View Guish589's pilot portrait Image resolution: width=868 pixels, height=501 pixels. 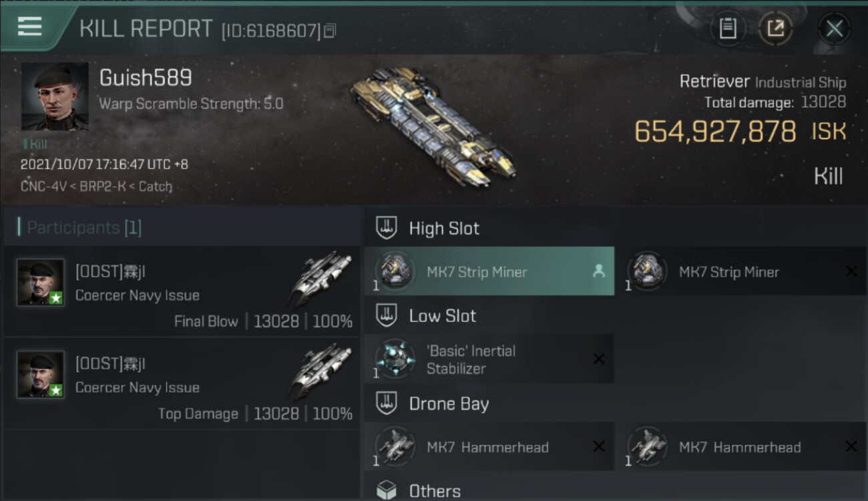(x=55, y=96)
